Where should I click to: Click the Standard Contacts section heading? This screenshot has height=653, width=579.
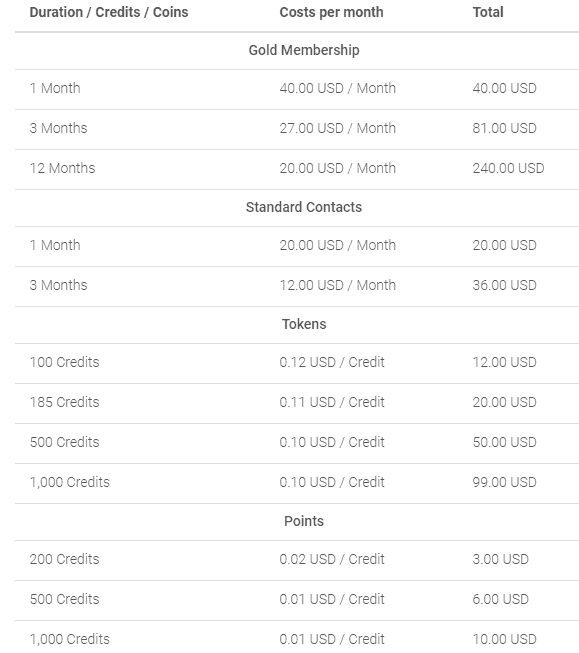point(304,207)
